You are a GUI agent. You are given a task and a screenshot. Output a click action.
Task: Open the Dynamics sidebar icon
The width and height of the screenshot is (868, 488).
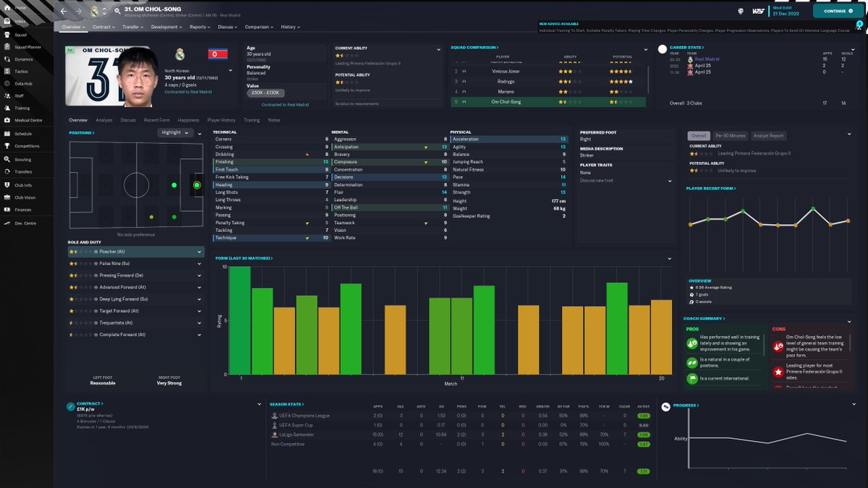click(x=7, y=59)
